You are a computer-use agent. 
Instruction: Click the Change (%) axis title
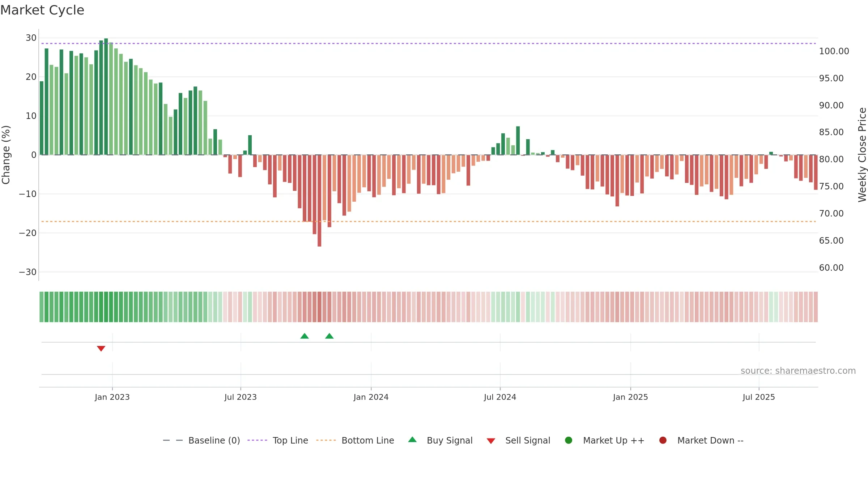6,155
